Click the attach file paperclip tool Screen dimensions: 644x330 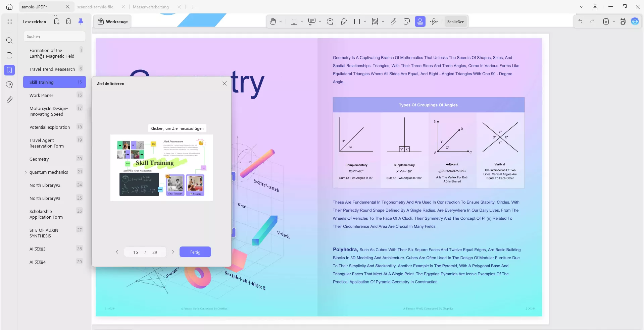[393, 21]
